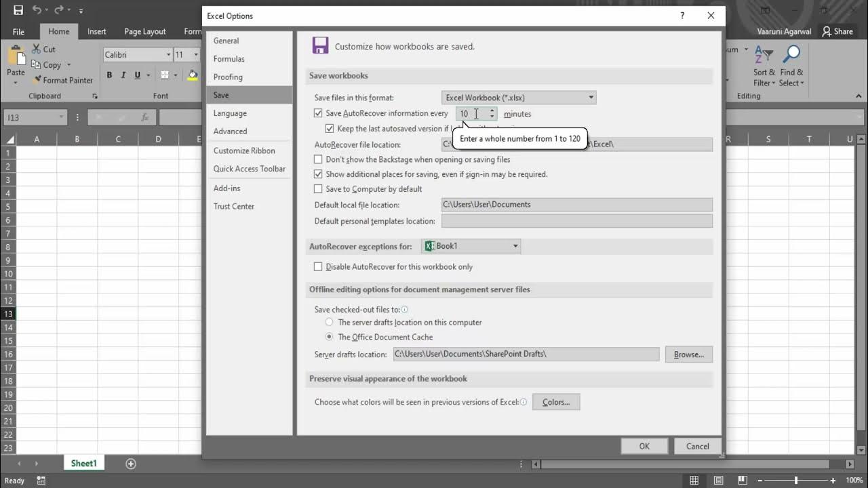868x488 pixels.
Task: Select the Format Painter brush
Action: (36, 80)
